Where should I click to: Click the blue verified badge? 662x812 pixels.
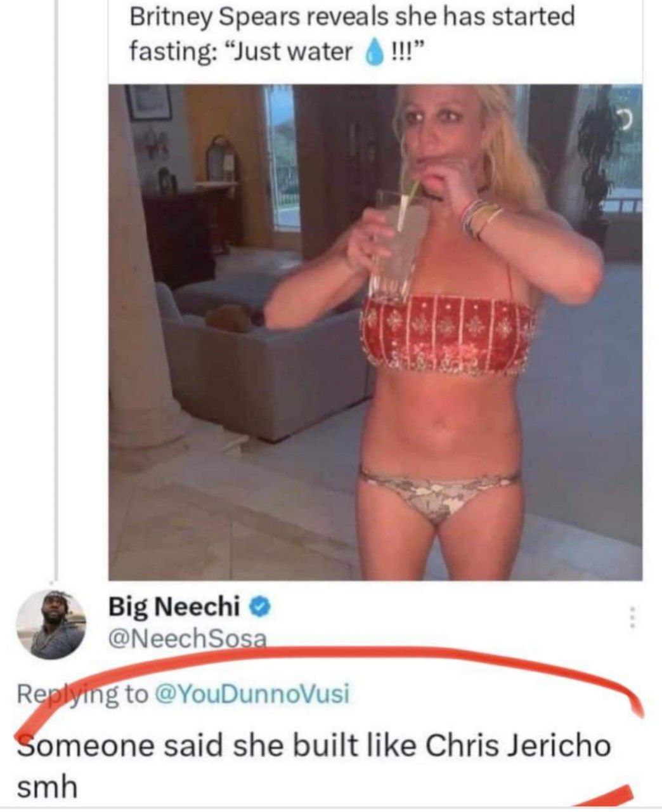tap(260, 608)
